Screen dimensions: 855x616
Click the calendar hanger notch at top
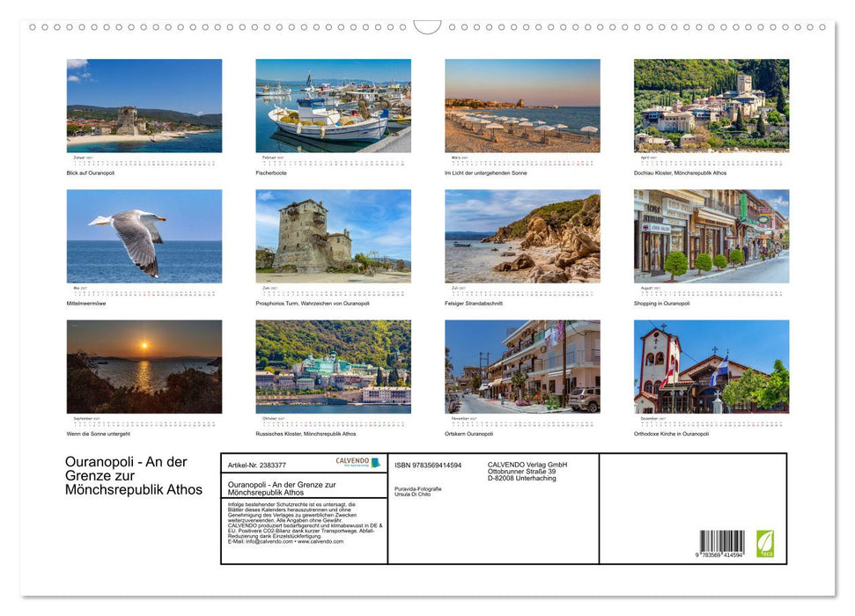pyautogui.click(x=428, y=26)
